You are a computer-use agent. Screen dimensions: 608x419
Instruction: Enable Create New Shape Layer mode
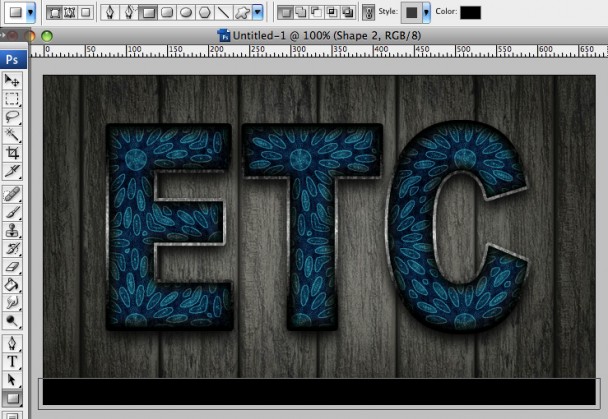click(x=286, y=13)
